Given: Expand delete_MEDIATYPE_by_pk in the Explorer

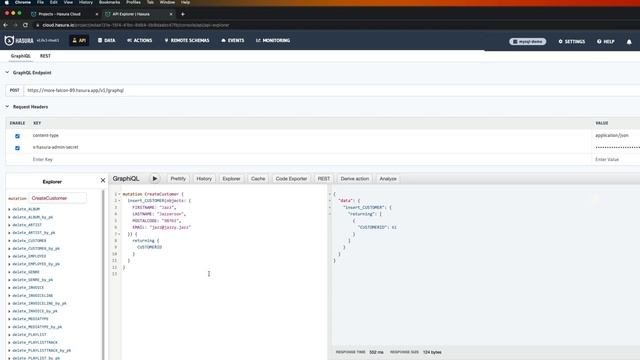Looking at the screenshot, I should coord(36,327).
